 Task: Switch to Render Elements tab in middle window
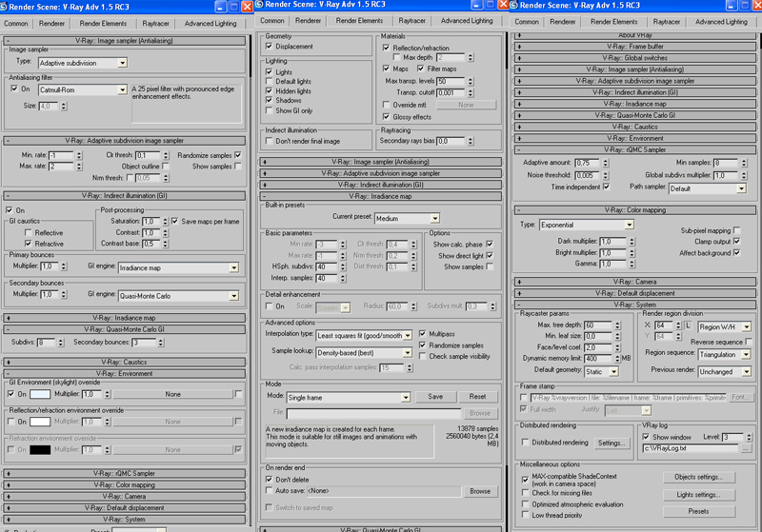pos(359,21)
